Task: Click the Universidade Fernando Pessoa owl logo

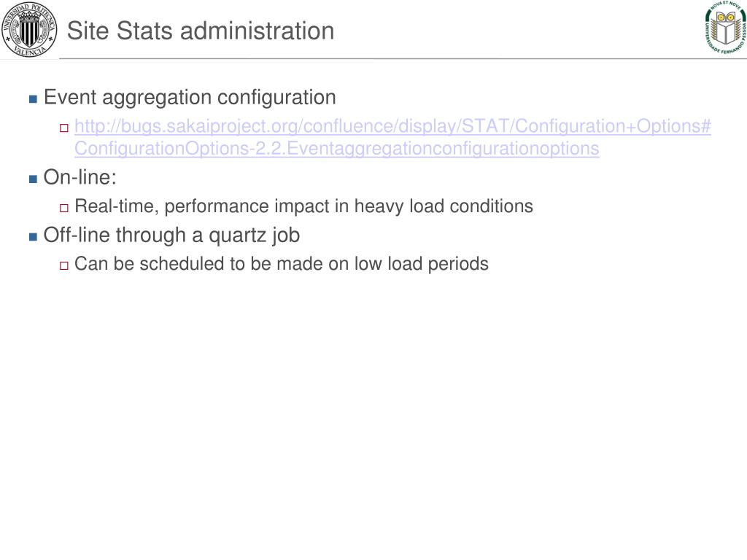Action: [x=725, y=27]
